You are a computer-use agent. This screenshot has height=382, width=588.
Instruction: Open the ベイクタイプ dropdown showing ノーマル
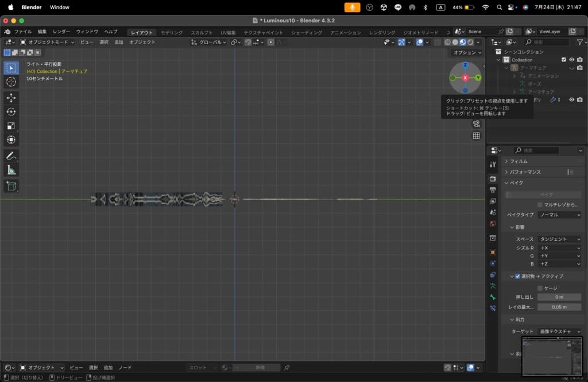(559, 215)
